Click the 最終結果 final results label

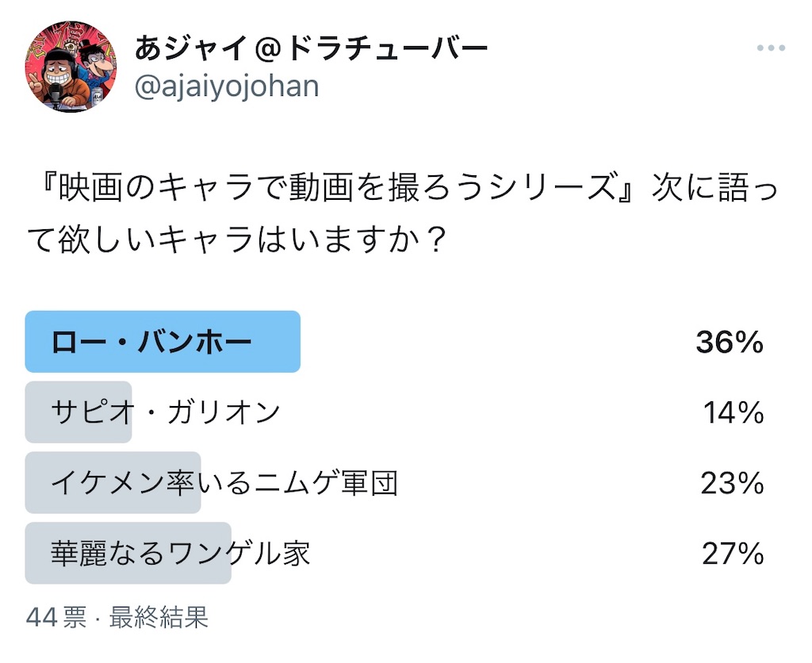pyautogui.click(x=159, y=617)
